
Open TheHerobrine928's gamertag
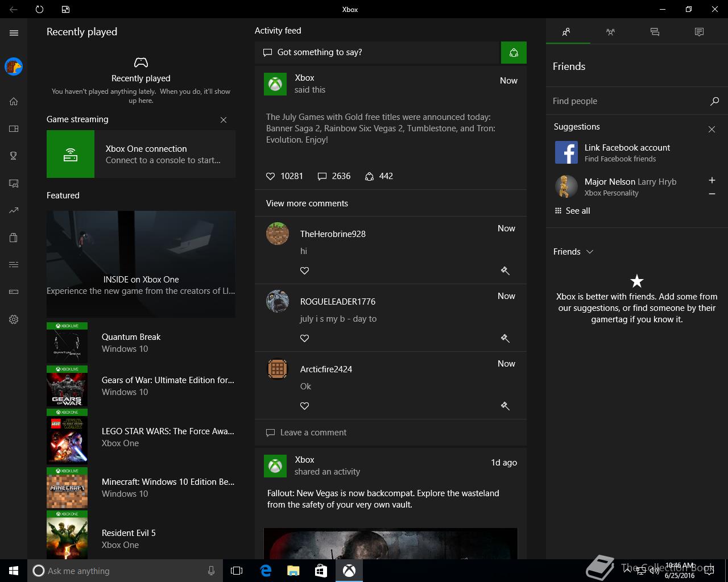[x=333, y=234]
